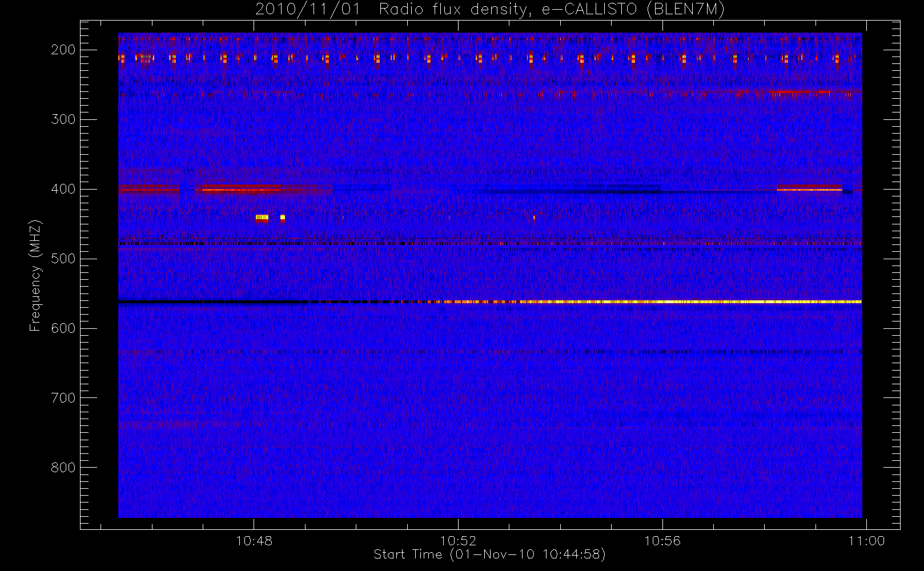The width and height of the screenshot is (924, 571).
Task: Click the 'Start Time (01-Nov-10 10:44:58)' label
Action: 489,554
